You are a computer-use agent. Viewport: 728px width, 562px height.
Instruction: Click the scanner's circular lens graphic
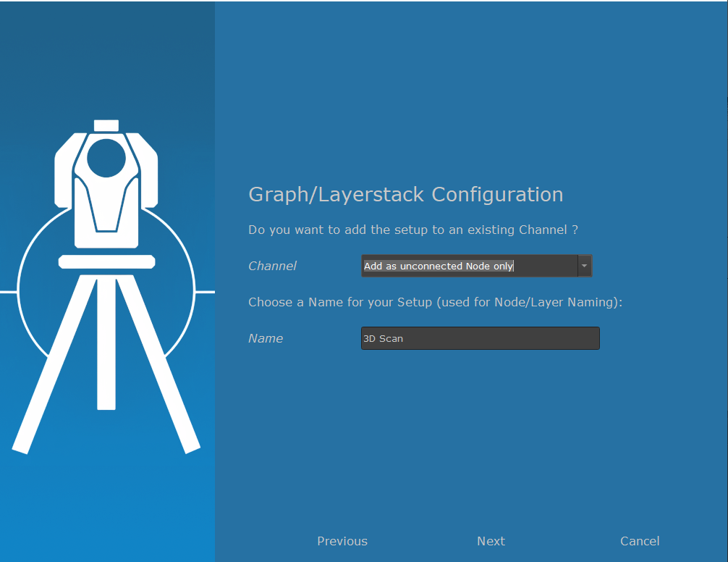tap(106, 156)
